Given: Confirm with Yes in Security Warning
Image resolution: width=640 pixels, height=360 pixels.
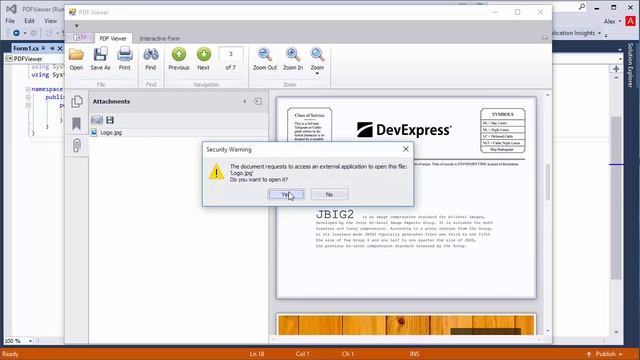Looking at the screenshot, I should [x=286, y=194].
